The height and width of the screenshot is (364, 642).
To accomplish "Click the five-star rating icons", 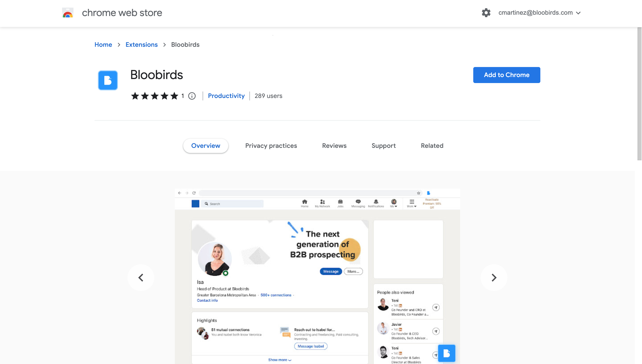I will coord(154,96).
